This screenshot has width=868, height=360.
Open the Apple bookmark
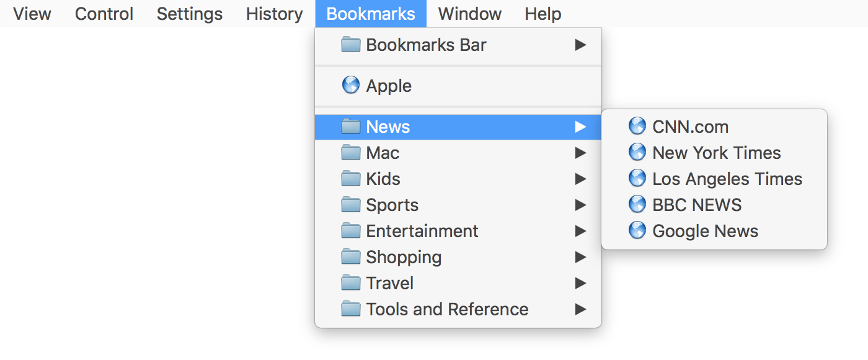[388, 86]
